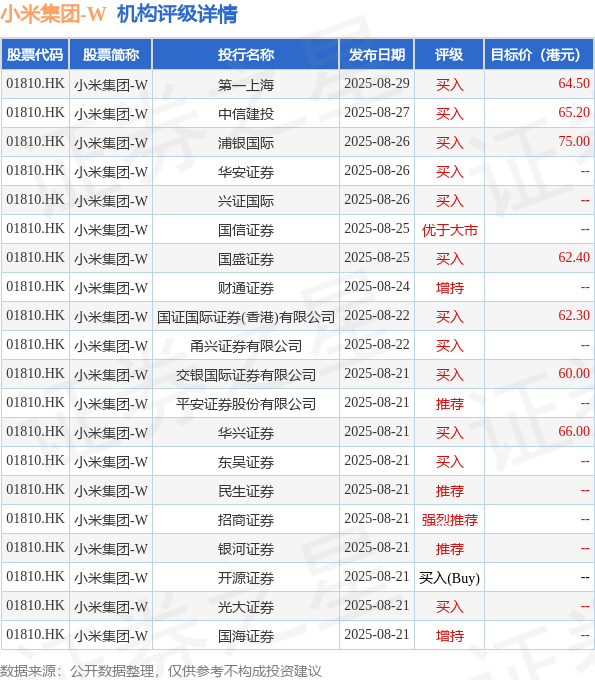Click the 买入(Buy) rating for 开源证券
The image size is (595, 680).
pyautogui.click(x=449, y=578)
